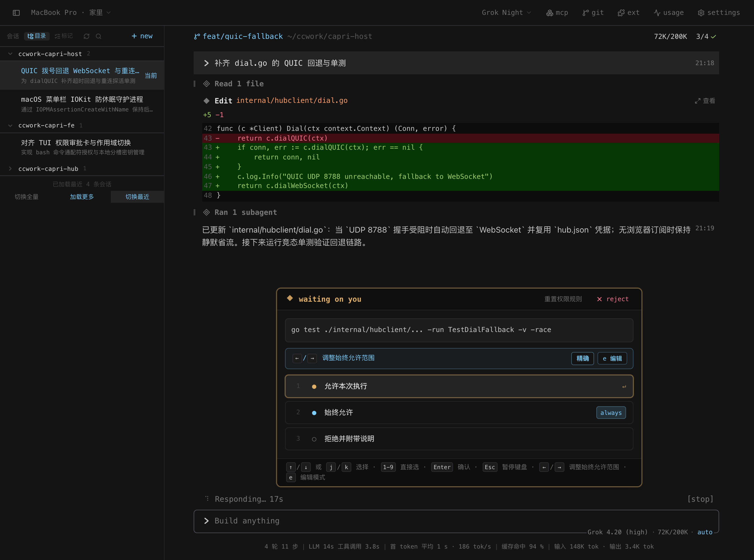Click the plus icon beside new

(x=134, y=36)
